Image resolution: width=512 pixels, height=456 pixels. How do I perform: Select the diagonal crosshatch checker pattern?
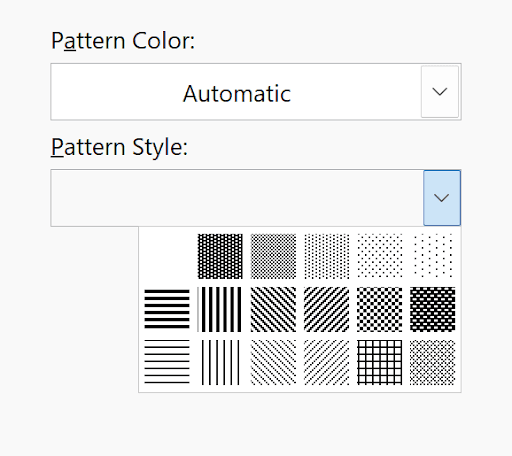(x=380, y=309)
